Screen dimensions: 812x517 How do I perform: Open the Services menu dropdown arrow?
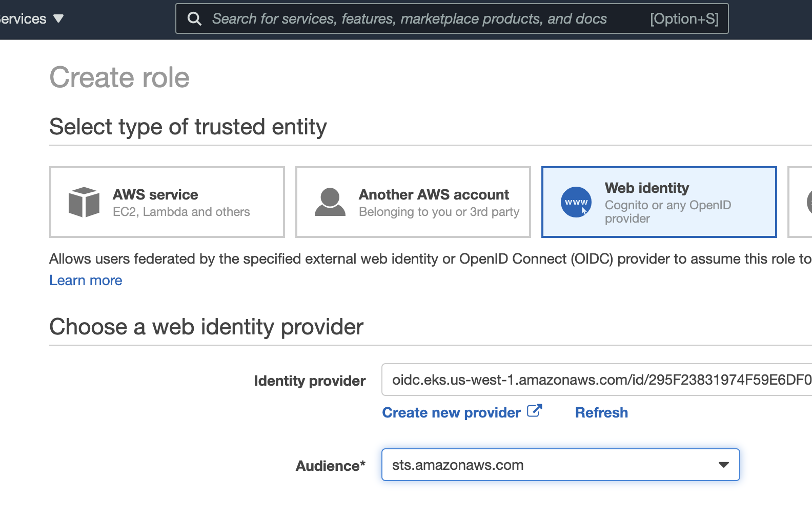pos(58,18)
